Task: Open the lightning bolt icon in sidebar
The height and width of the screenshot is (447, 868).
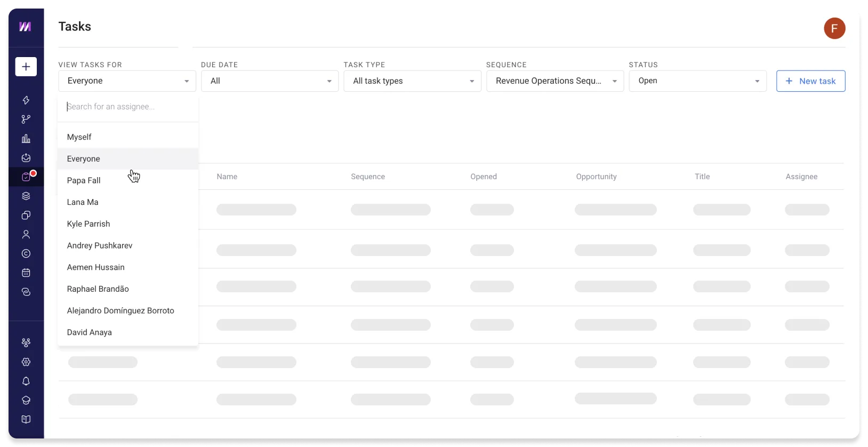Action: click(26, 100)
